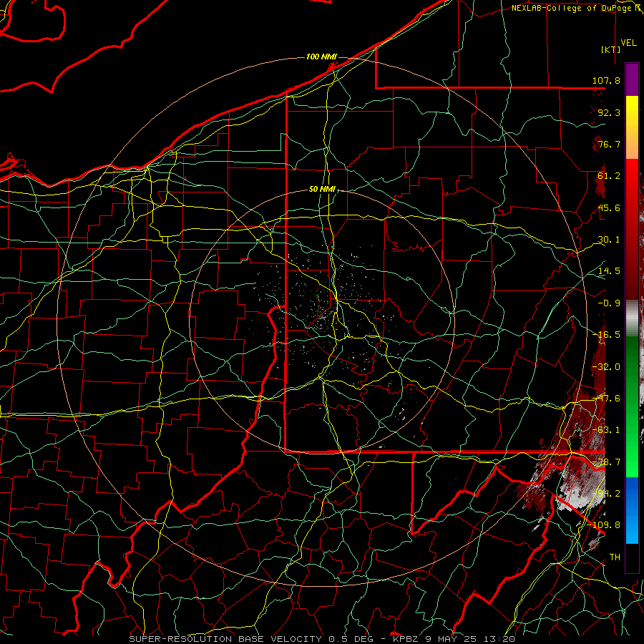Click the blue color scale segment
The height and width of the screenshot is (644, 644).
coord(632,510)
